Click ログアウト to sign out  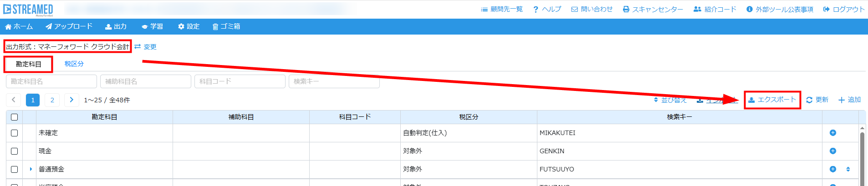pyautogui.click(x=844, y=9)
